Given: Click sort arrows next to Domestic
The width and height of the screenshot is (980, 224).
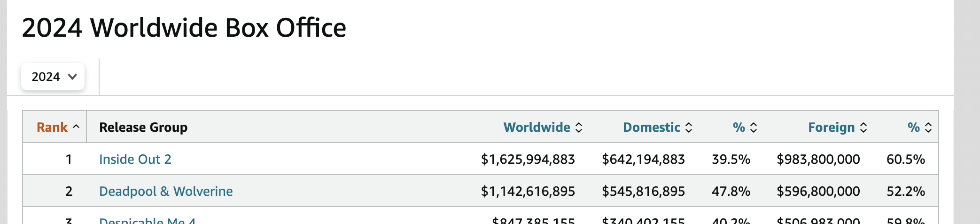Looking at the screenshot, I should pos(689,128).
